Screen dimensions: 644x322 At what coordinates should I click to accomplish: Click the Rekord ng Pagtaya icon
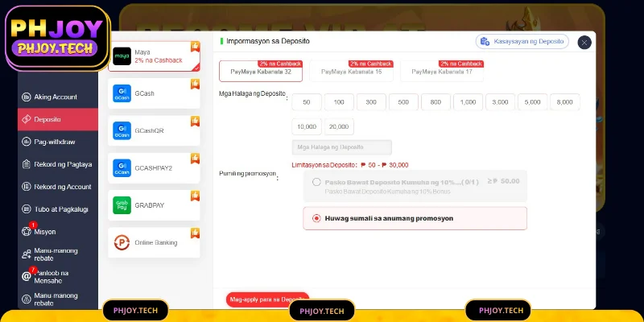tap(27, 164)
